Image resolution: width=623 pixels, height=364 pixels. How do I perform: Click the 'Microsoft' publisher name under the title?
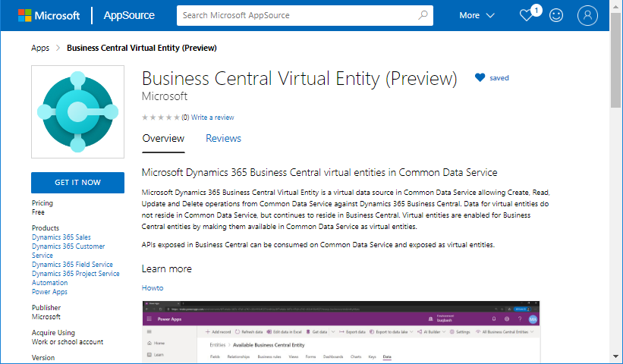pos(165,96)
